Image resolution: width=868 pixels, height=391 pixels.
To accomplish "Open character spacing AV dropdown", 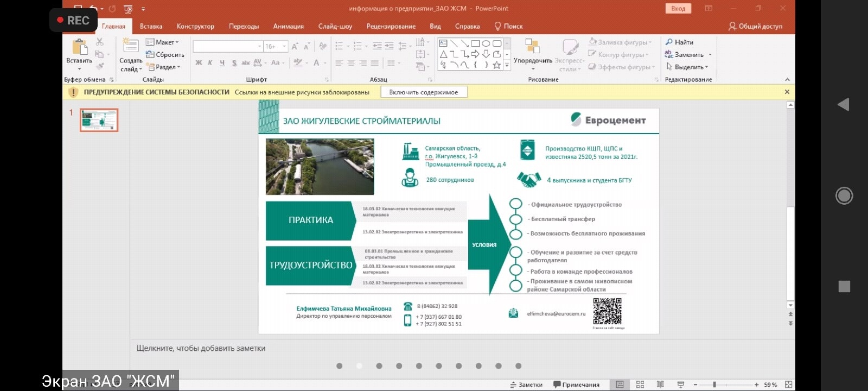I will 259,63.
